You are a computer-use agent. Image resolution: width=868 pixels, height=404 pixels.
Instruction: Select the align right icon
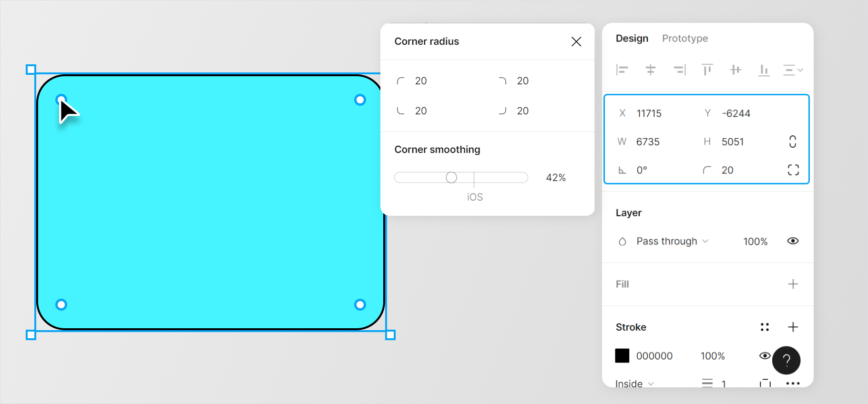tap(679, 70)
